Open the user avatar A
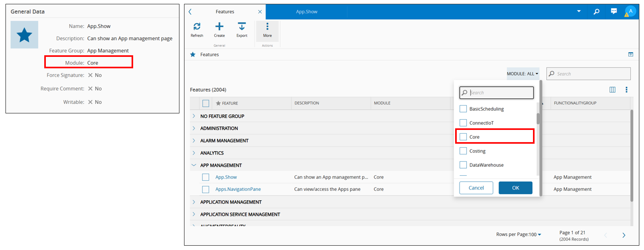 pyautogui.click(x=631, y=11)
